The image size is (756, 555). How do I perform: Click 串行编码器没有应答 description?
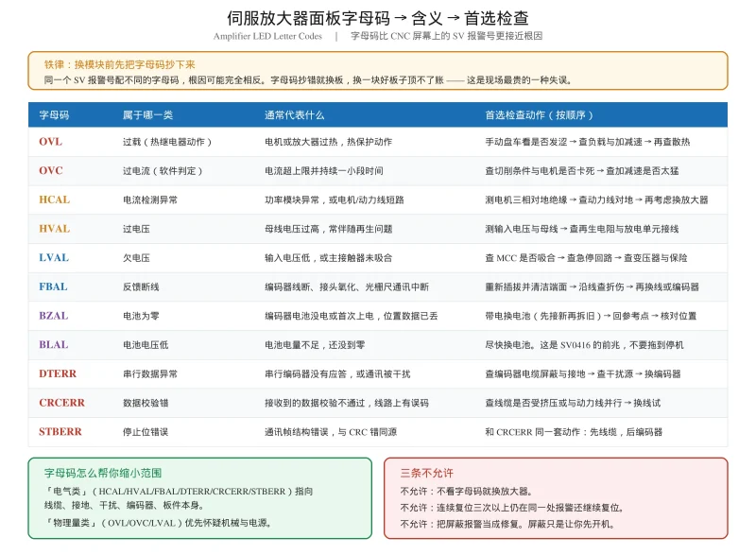tap(337, 373)
